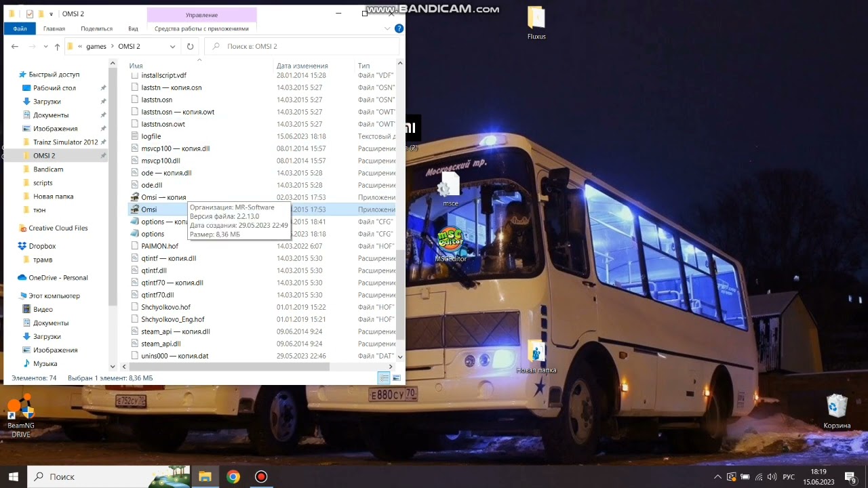This screenshot has height=488, width=868.
Task: Go up one folder level
Action: click(57, 47)
